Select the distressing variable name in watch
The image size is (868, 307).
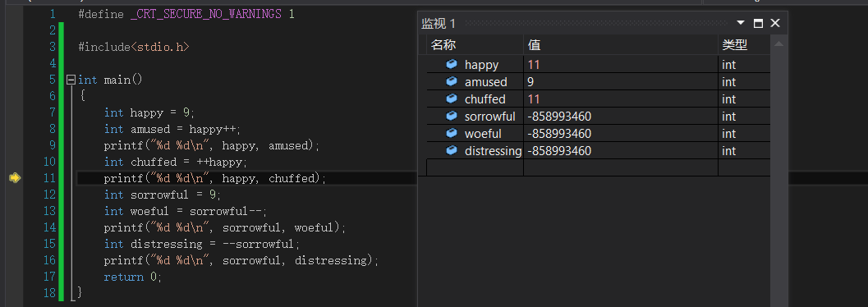[494, 150]
